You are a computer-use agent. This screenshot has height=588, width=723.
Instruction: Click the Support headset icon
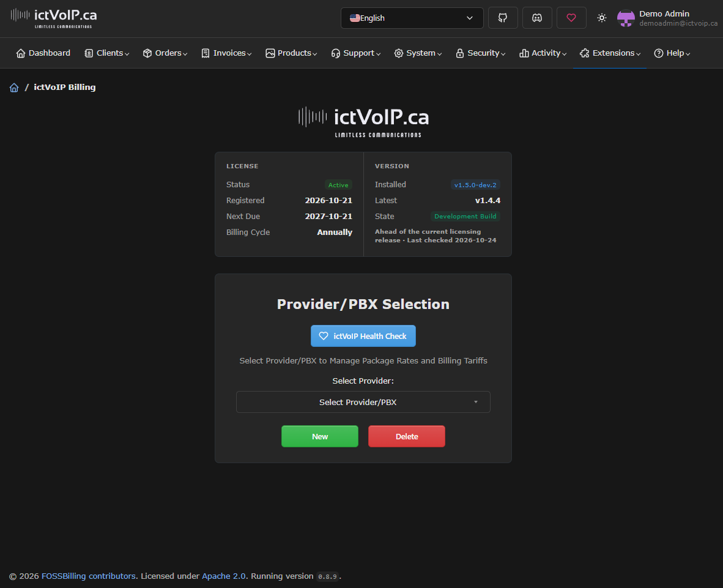click(x=336, y=53)
